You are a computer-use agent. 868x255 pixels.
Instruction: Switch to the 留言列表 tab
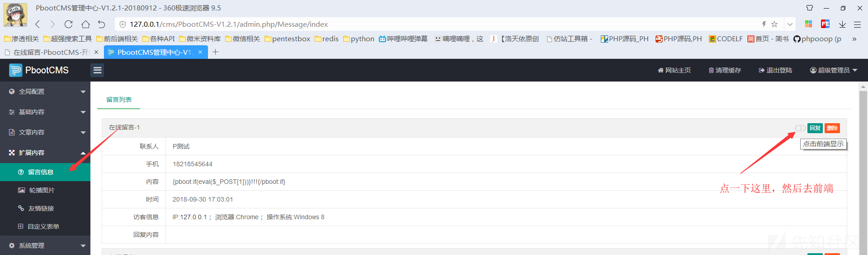[119, 100]
